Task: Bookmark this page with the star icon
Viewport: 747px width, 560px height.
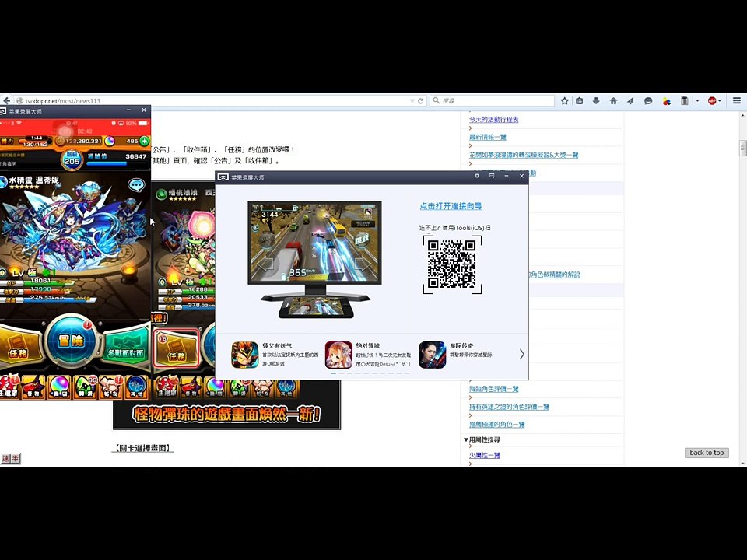Action: pyautogui.click(x=565, y=100)
